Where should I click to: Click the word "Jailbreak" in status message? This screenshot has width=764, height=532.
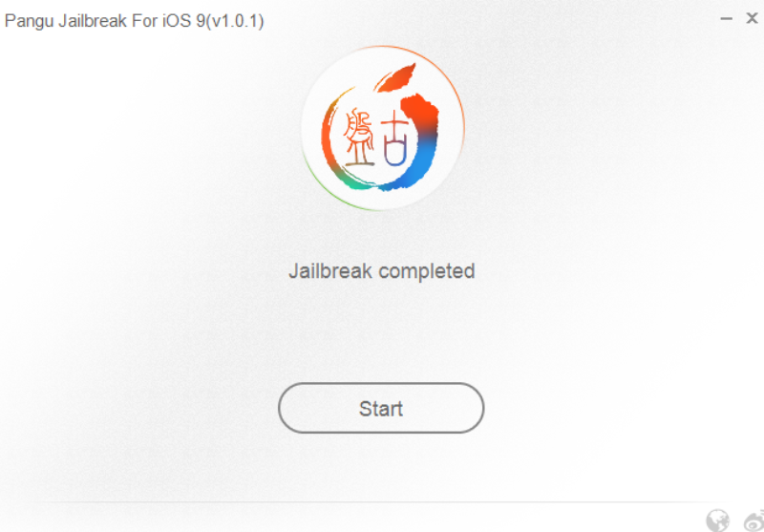pyautogui.click(x=330, y=271)
